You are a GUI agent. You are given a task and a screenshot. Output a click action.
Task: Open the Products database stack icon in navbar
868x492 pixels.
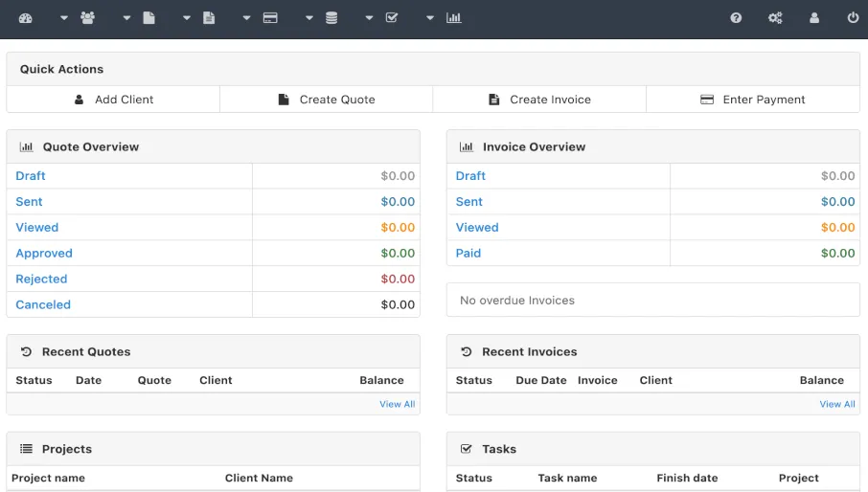331,18
